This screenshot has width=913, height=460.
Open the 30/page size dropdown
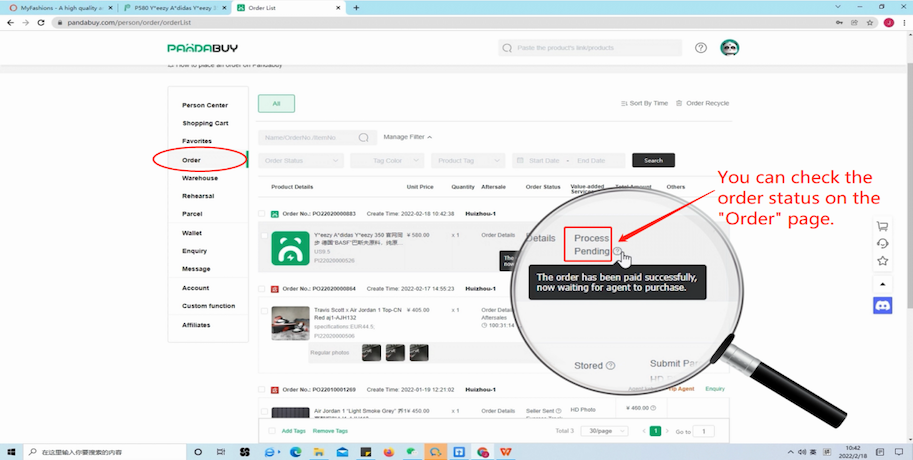pyautogui.click(x=604, y=431)
